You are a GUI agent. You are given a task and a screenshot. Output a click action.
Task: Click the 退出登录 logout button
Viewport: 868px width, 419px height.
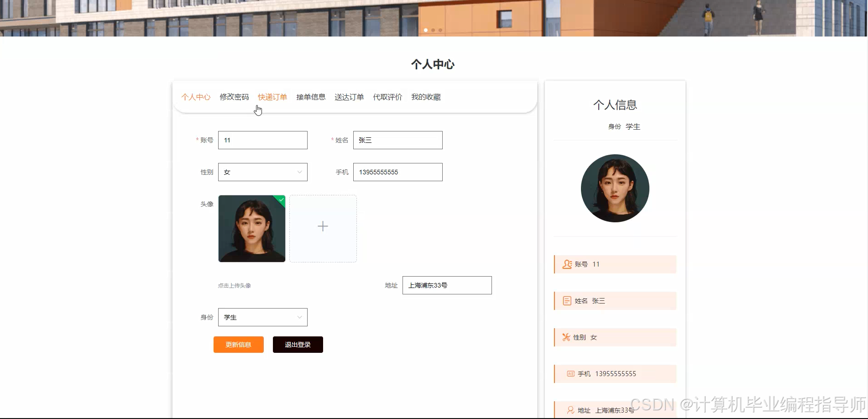coord(298,345)
